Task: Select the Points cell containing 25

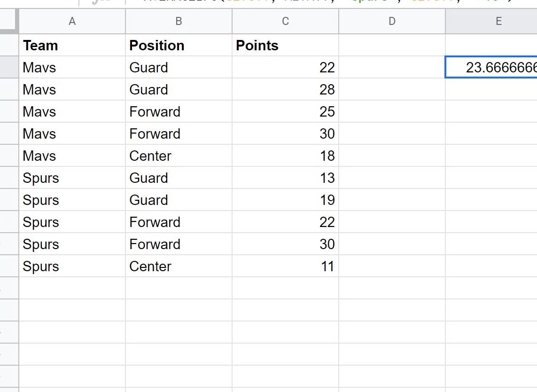Action: tap(285, 112)
